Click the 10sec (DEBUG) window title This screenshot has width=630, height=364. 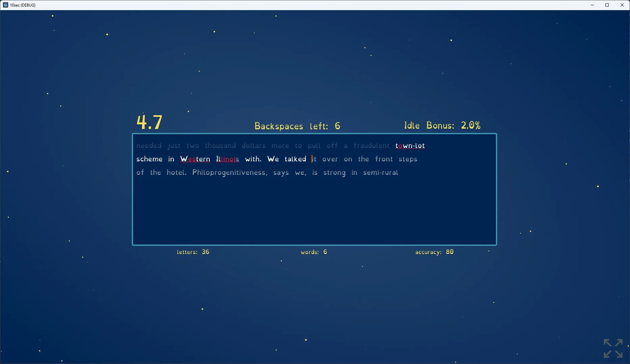click(23, 5)
